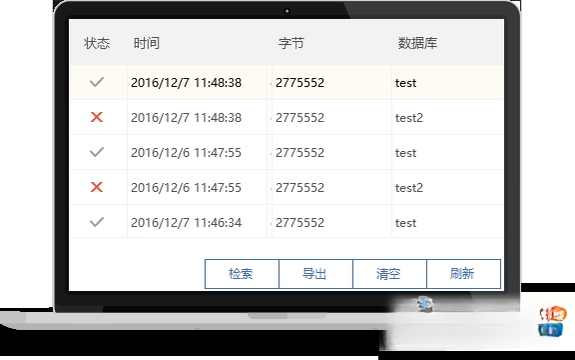
Task: Click bytes 2775552 in the 11:48:38 test2 row
Action: 300,118
